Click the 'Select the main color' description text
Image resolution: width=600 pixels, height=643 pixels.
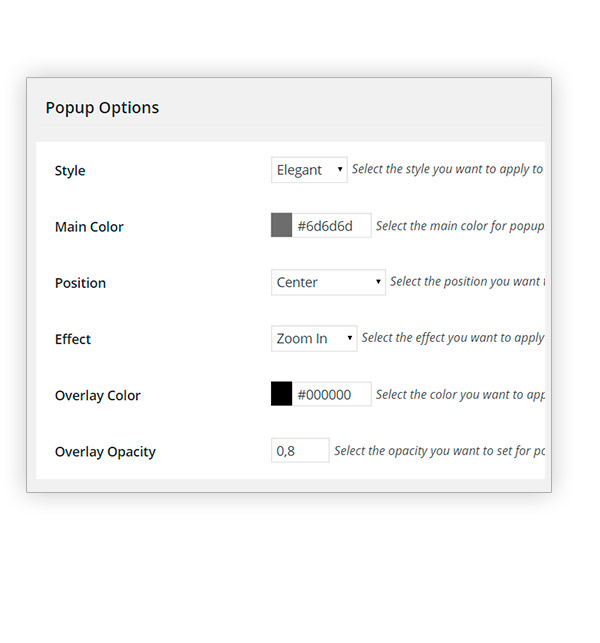(460, 226)
